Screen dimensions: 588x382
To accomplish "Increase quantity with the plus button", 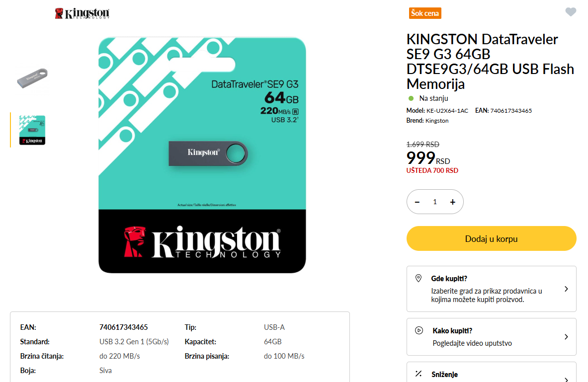I will [x=452, y=202].
